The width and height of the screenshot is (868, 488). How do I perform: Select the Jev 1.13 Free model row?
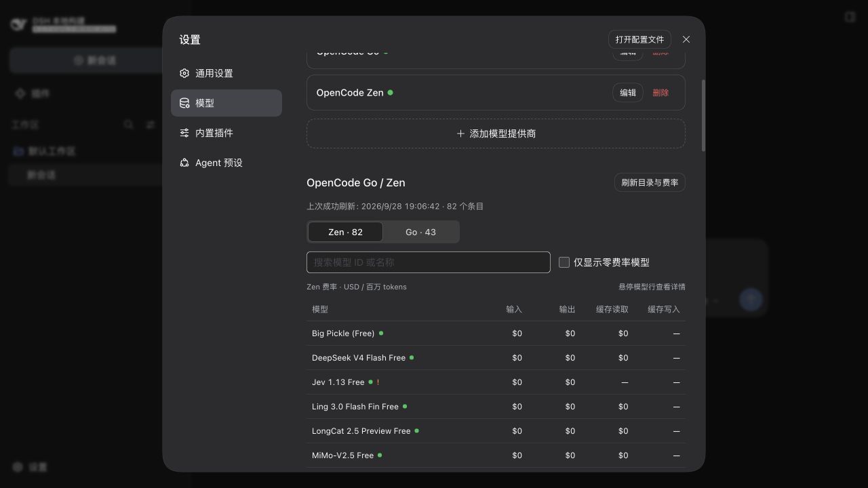(x=496, y=382)
